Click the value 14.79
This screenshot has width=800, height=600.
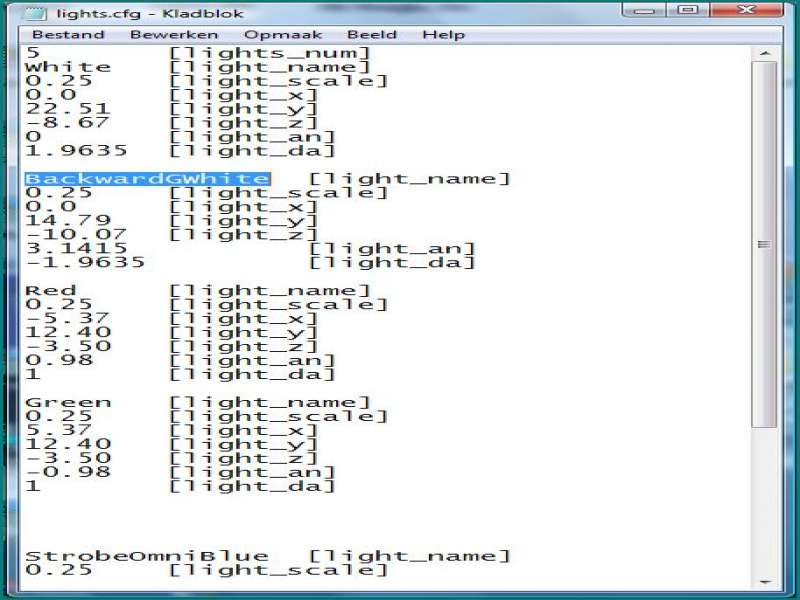point(67,220)
